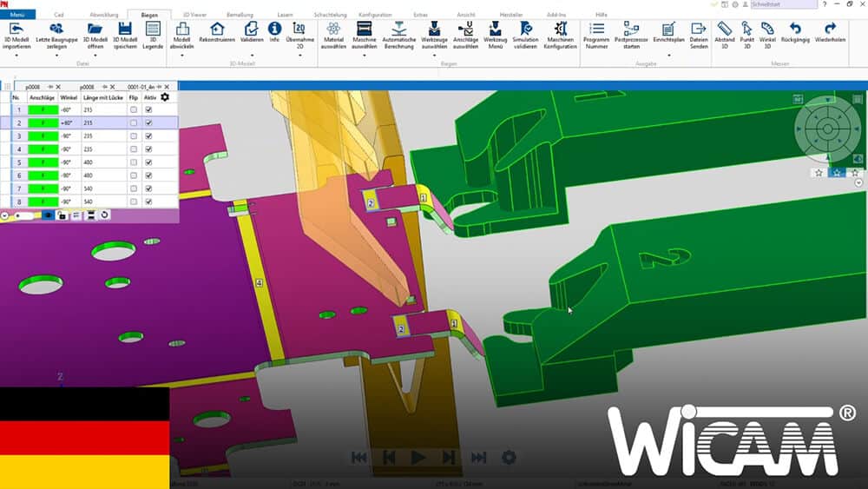The height and width of the screenshot is (489, 868).
Task: Toggle the Aktiv checkbox in row 8
Action: (x=149, y=202)
